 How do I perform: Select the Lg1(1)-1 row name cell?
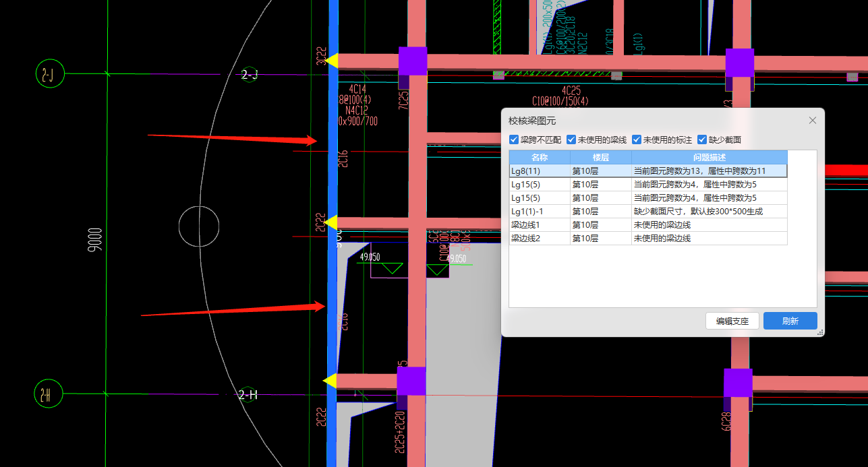540,212
